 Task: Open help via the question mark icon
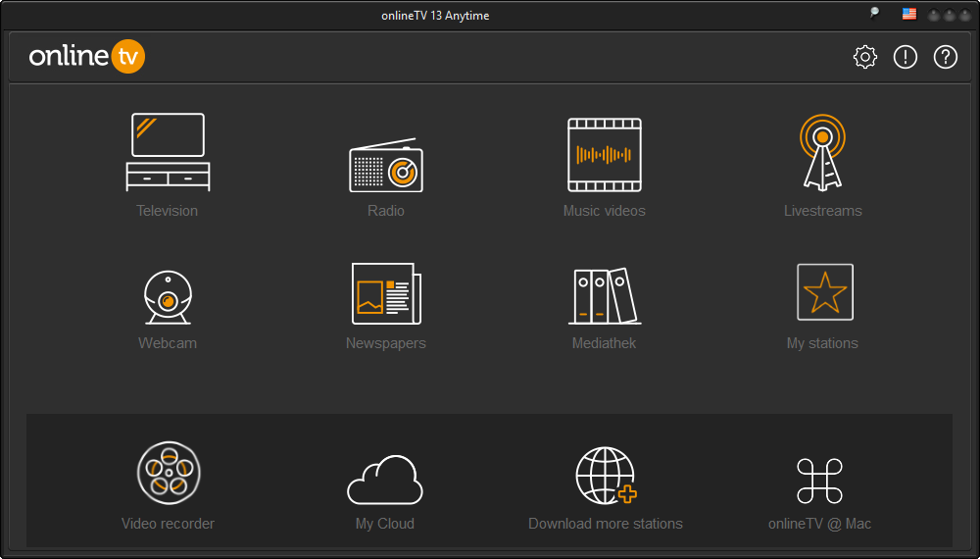coord(945,57)
